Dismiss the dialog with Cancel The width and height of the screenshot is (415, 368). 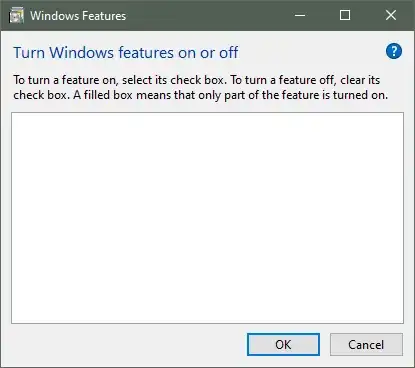coord(366,344)
